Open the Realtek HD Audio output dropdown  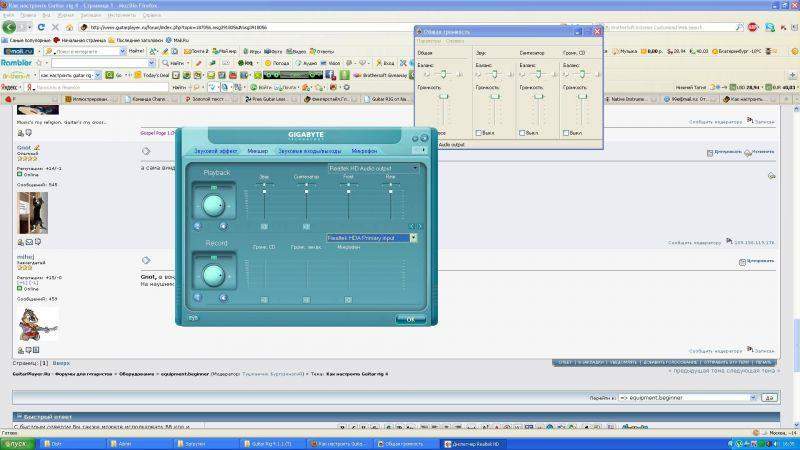click(373, 168)
